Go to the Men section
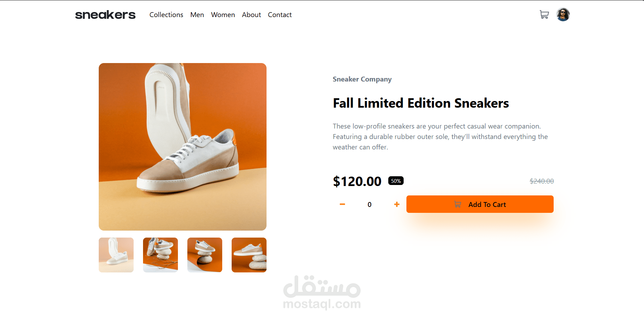This screenshot has height=317, width=644. coord(197,15)
